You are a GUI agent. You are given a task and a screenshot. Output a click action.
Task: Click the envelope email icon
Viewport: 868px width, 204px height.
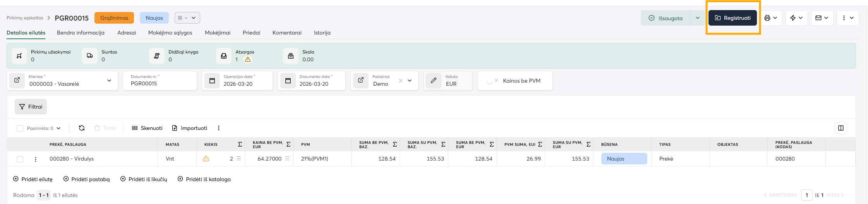click(818, 18)
